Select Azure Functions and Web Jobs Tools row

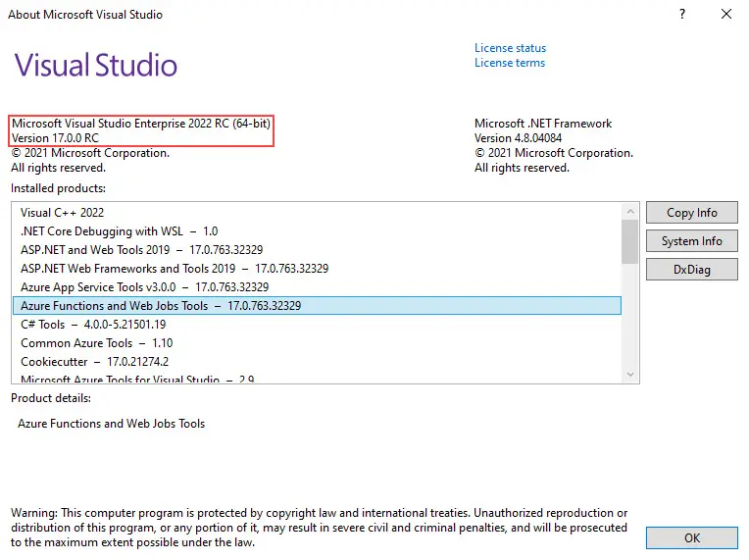(x=318, y=306)
